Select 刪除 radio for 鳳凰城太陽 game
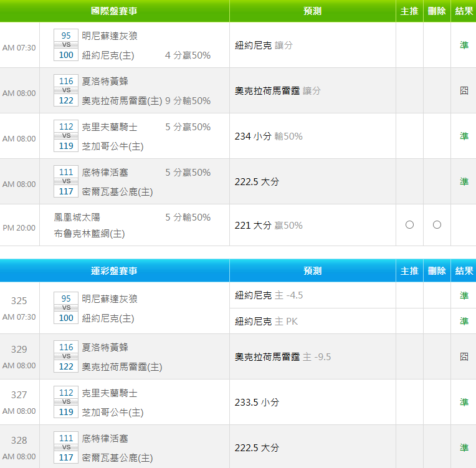The width and height of the screenshot is (476, 468). tap(437, 225)
